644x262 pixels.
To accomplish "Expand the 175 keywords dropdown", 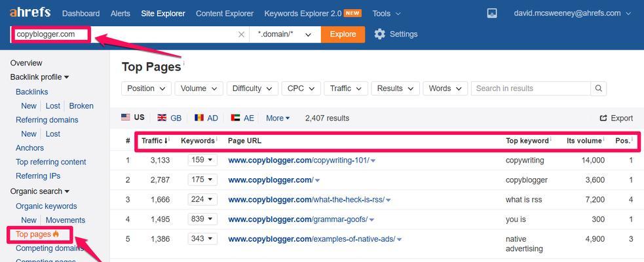I will [202, 179].
